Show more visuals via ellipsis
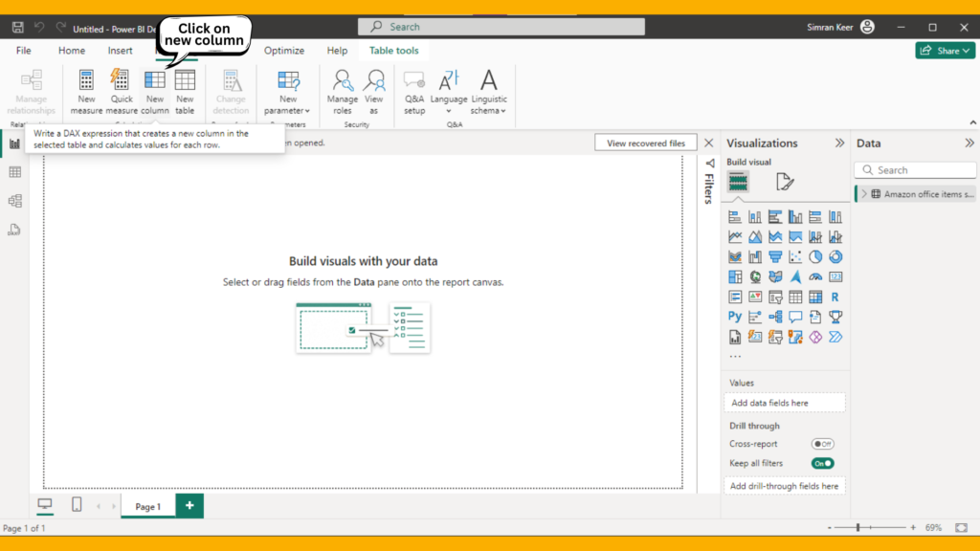The height and width of the screenshot is (551, 980). pos(735,357)
